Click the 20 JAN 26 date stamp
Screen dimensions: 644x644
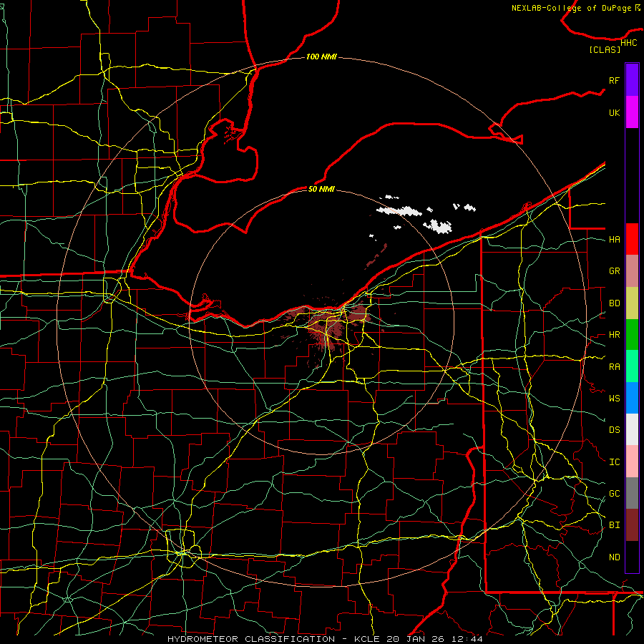tap(416, 639)
